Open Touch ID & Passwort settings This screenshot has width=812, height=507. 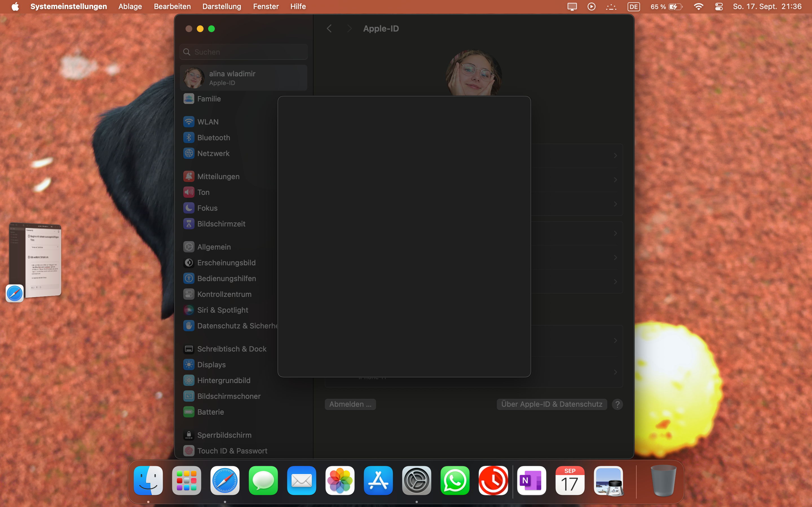(x=232, y=451)
